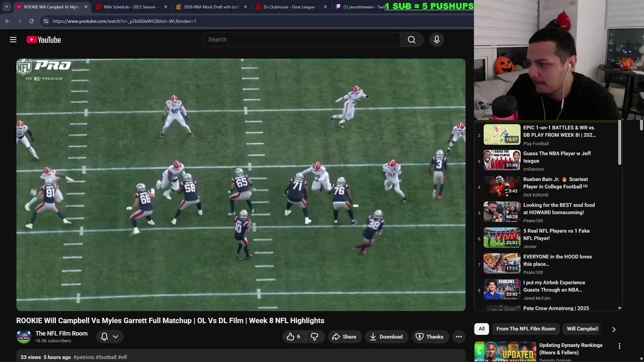Open more actions three-dot menu
The height and width of the screenshot is (362, 644).
459,337
